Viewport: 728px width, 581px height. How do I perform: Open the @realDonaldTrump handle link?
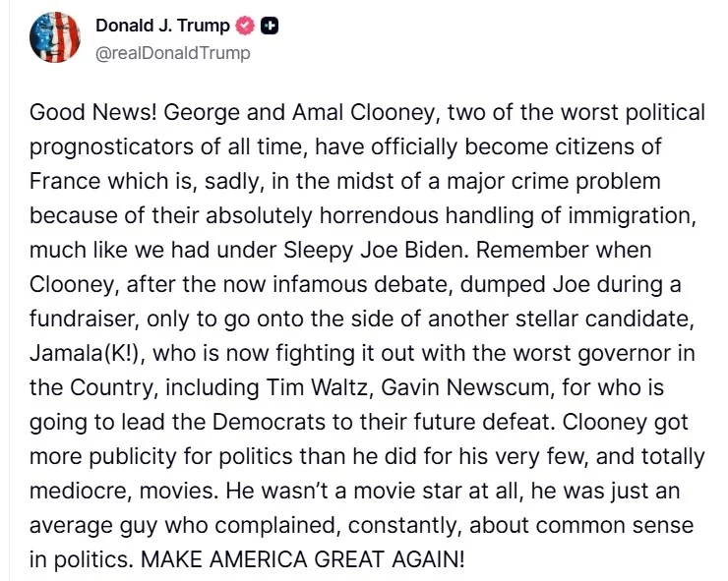pyautogui.click(x=172, y=52)
